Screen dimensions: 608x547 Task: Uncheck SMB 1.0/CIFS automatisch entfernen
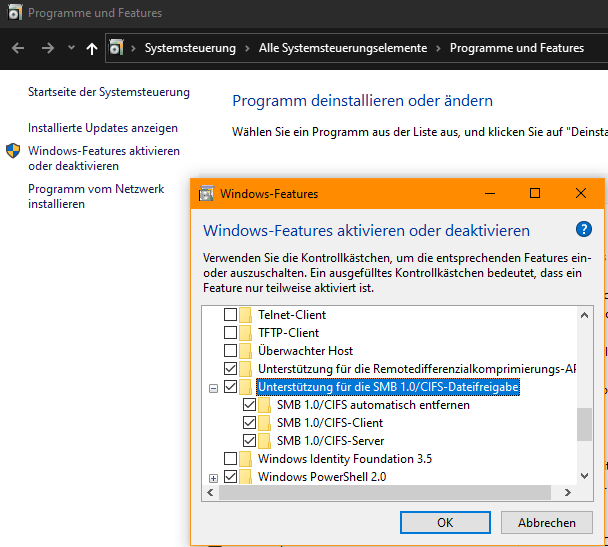point(249,404)
